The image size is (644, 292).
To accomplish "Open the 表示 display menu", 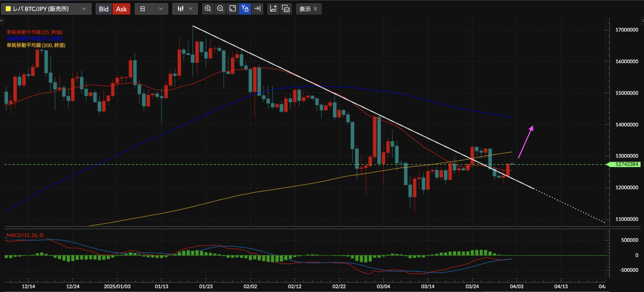I will (309, 9).
